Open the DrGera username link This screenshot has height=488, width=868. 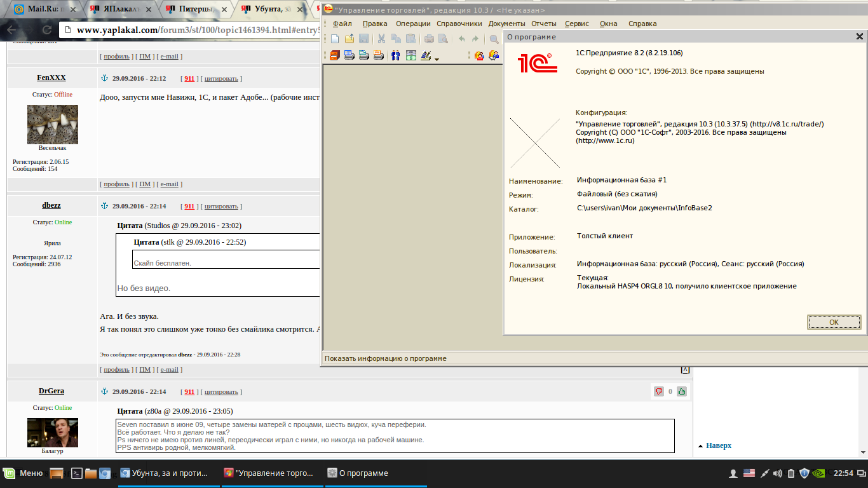coord(51,391)
